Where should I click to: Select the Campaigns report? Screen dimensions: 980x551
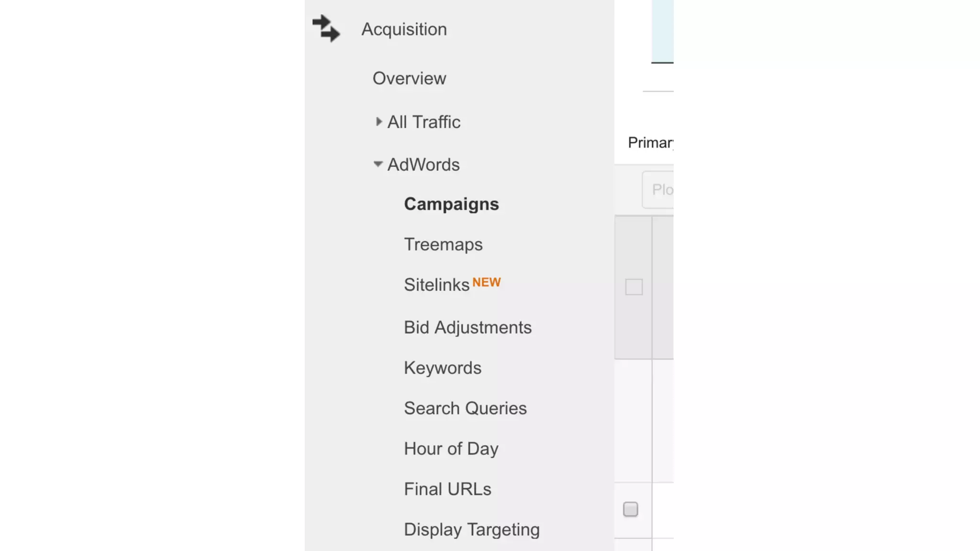(451, 204)
